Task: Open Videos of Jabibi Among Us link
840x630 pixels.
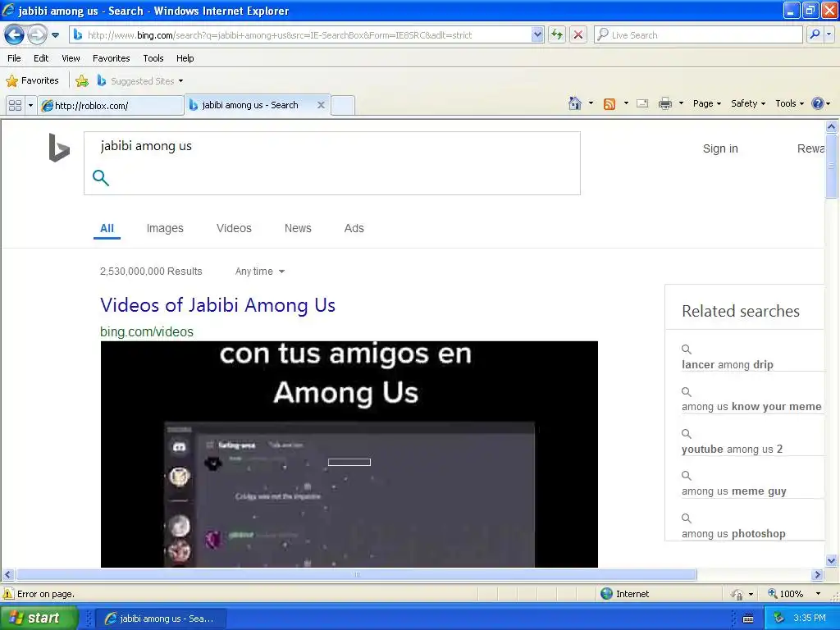Action: [217, 305]
